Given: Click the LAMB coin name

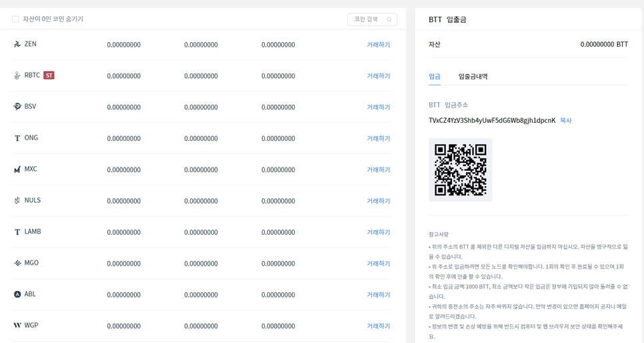Looking at the screenshot, I should 33,232.
